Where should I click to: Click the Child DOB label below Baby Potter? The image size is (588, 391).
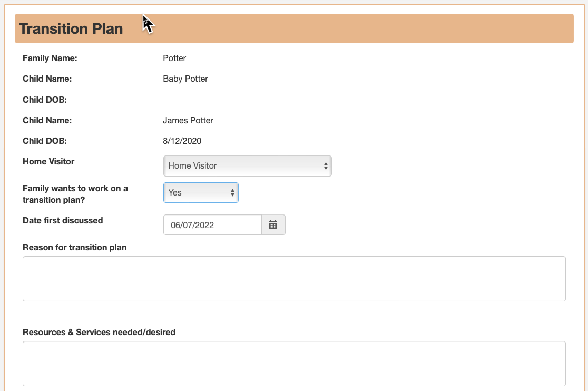click(x=45, y=100)
